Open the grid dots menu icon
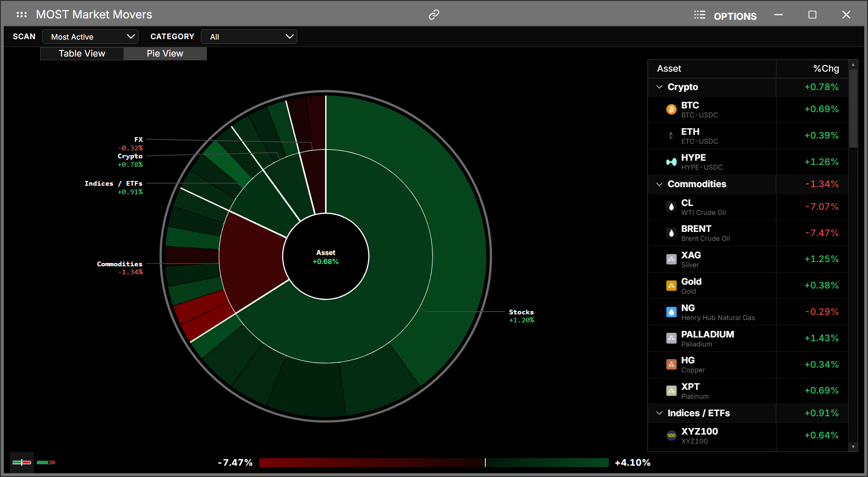868x477 pixels. (22, 15)
